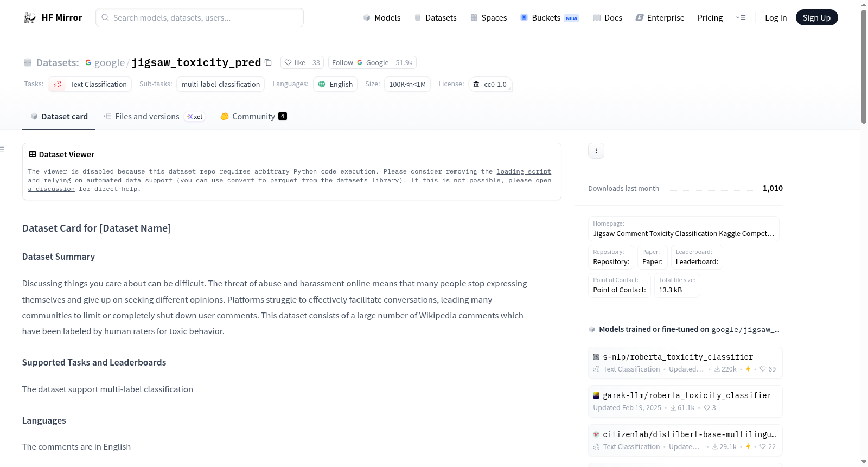
Task: Click the Dataset Viewer heading
Action: (x=62, y=155)
